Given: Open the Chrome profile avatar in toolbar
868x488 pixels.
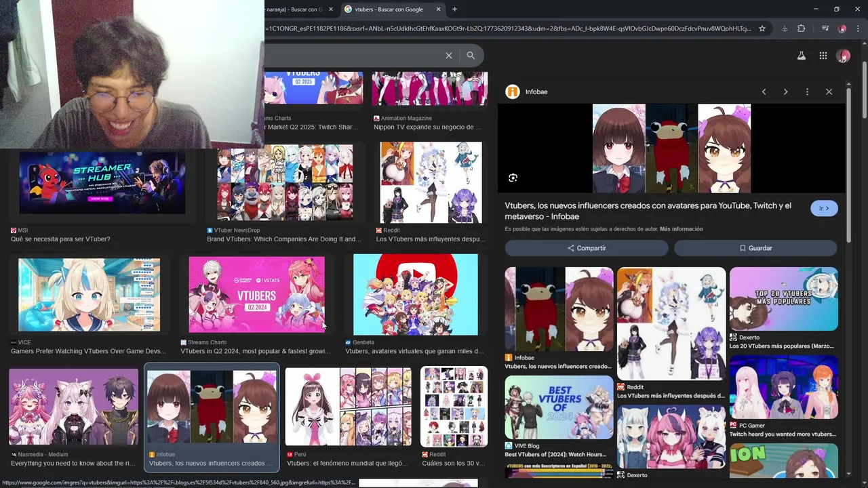Looking at the screenshot, I should [842, 28].
